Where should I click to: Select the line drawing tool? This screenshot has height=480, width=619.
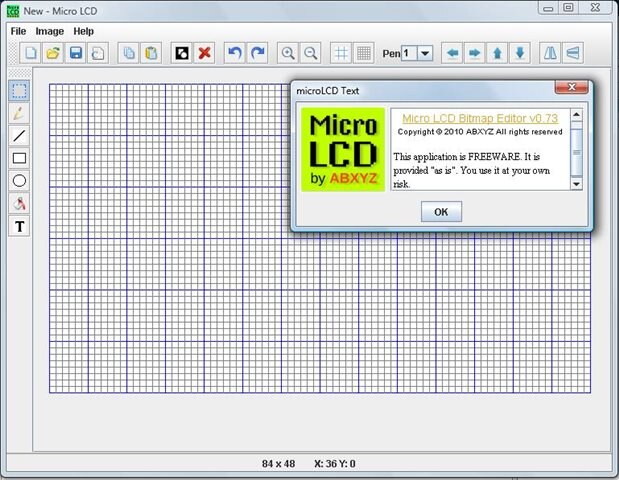click(19, 136)
